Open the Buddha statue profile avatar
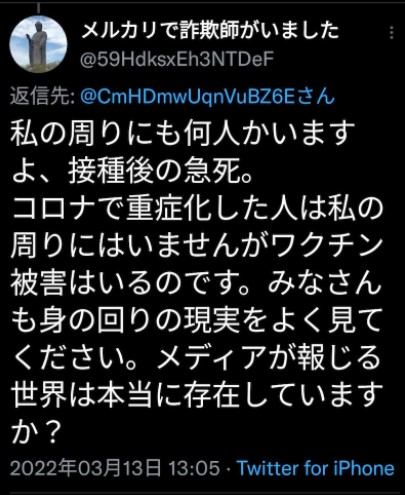This screenshot has width=405, height=495. (38, 44)
